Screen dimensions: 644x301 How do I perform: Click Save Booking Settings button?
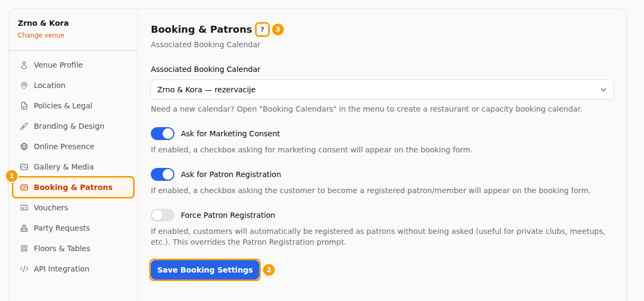[205, 270]
